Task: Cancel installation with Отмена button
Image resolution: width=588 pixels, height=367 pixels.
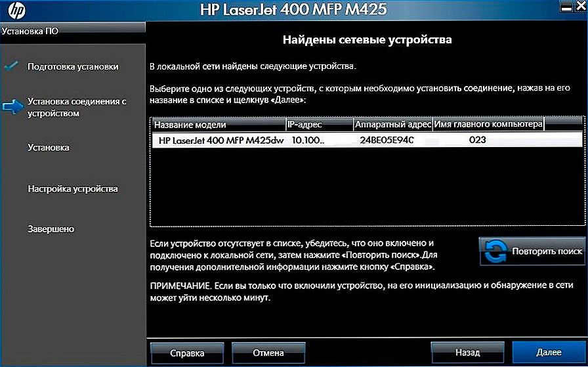Action: [268, 353]
